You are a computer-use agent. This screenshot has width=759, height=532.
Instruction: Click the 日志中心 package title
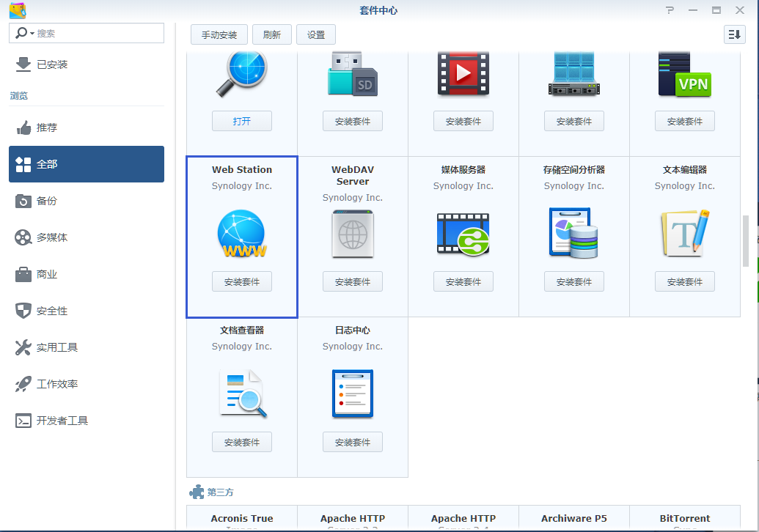pyautogui.click(x=353, y=330)
